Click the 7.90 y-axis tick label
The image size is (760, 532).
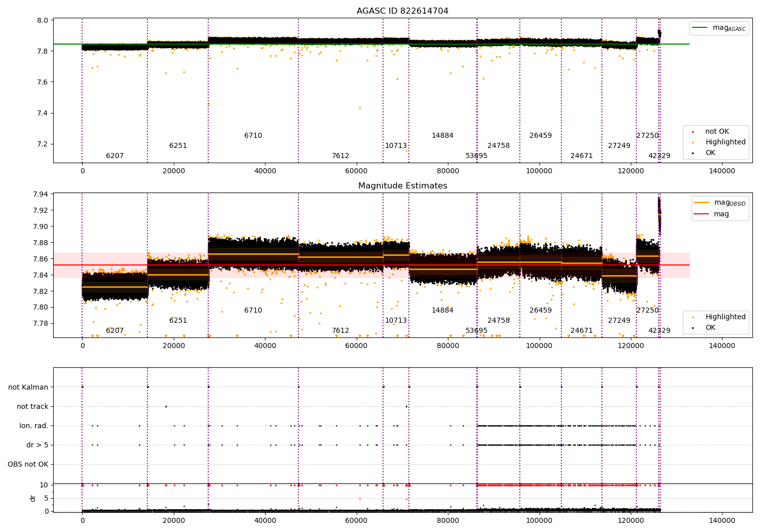point(41,227)
